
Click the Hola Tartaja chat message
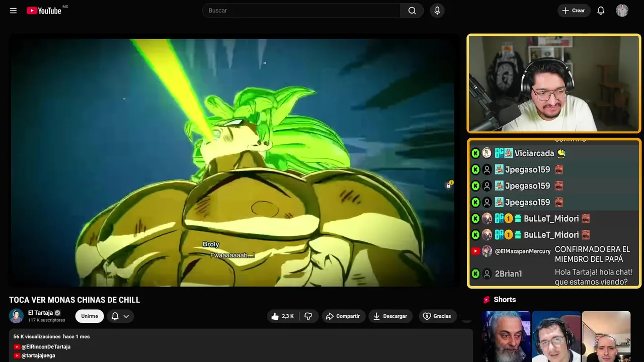tap(594, 277)
